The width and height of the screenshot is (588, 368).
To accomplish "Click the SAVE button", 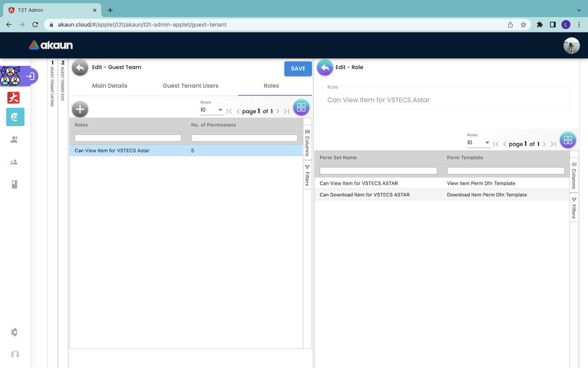I will click(298, 69).
